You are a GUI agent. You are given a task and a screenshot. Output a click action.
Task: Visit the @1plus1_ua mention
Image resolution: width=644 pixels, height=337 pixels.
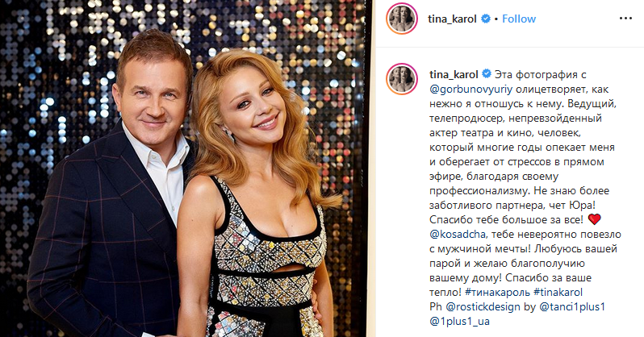[x=459, y=322]
